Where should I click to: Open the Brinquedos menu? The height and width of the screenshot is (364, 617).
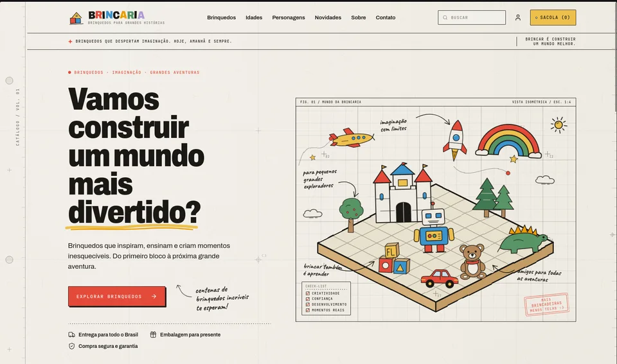pos(222,18)
